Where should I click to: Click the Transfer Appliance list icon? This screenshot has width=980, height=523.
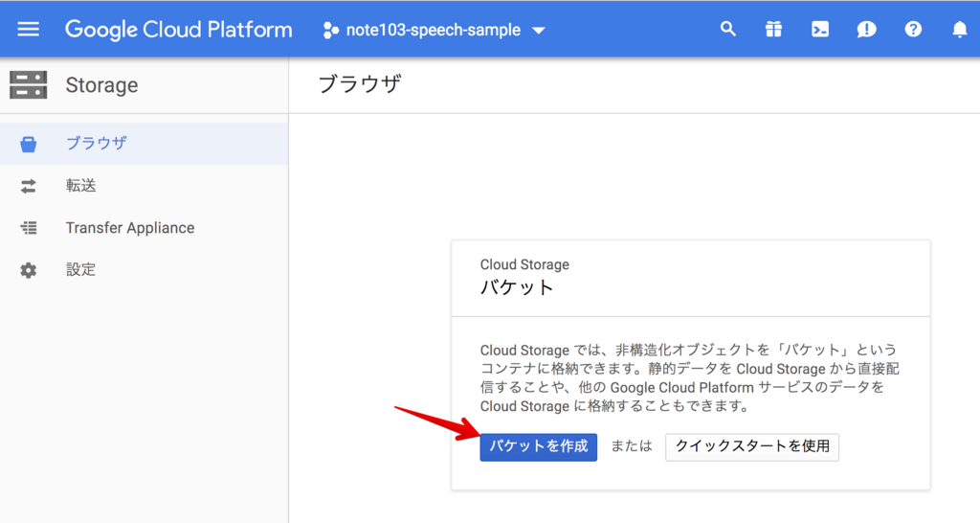tap(28, 228)
